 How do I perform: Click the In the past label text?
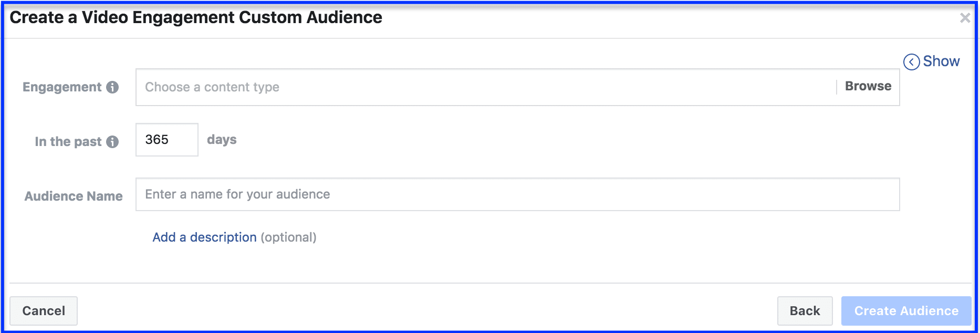pos(68,142)
